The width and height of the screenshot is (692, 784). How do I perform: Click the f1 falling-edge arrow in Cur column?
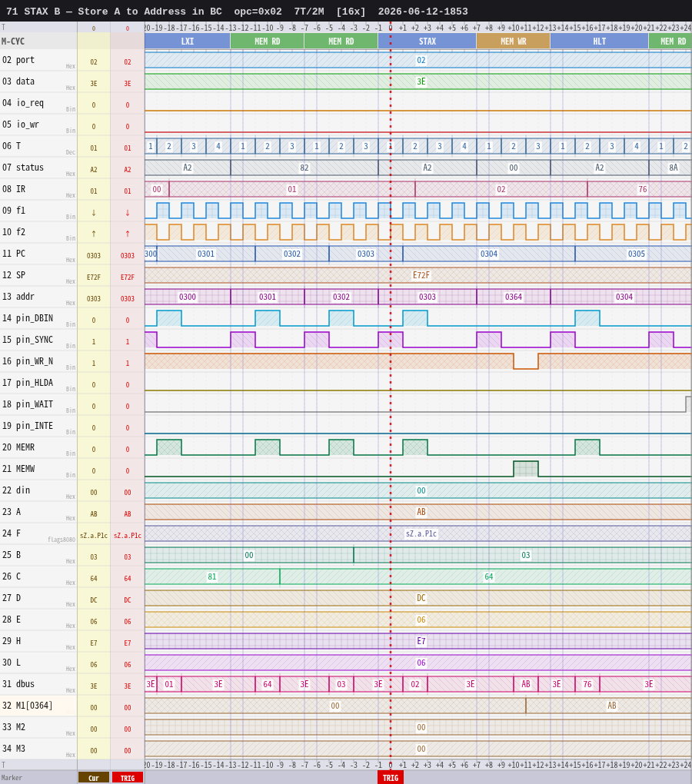coord(94,212)
